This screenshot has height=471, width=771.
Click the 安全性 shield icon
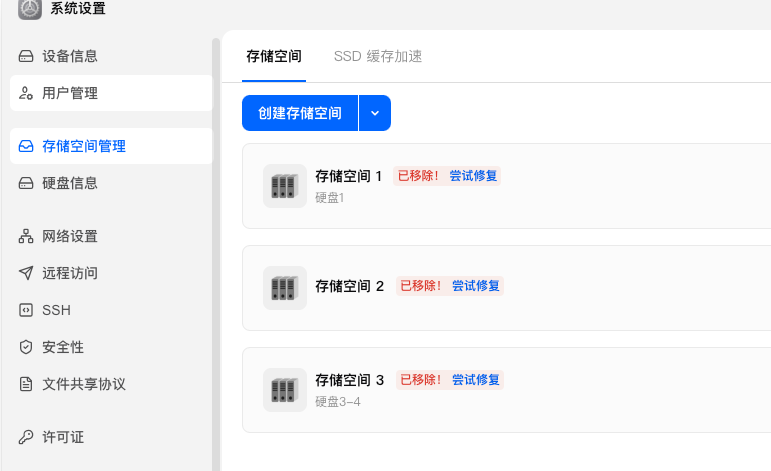click(x=26, y=347)
